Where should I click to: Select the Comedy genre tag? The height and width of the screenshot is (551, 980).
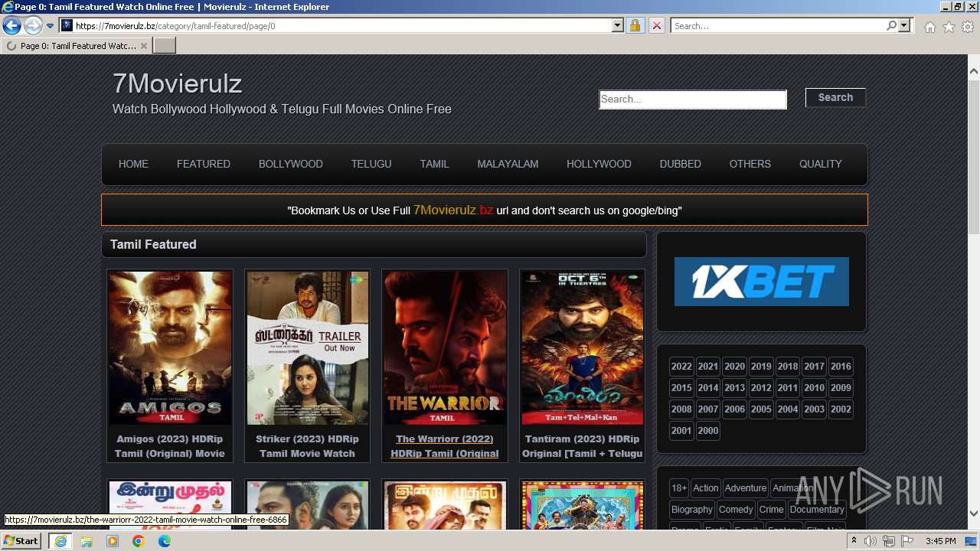(736, 510)
